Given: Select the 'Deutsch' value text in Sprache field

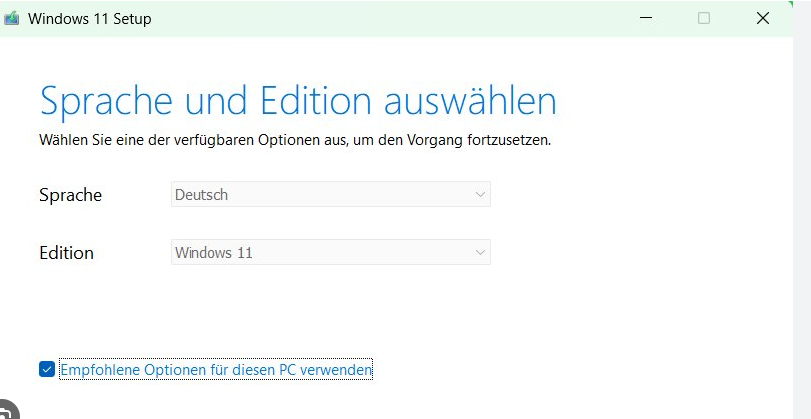Looking at the screenshot, I should point(201,195).
